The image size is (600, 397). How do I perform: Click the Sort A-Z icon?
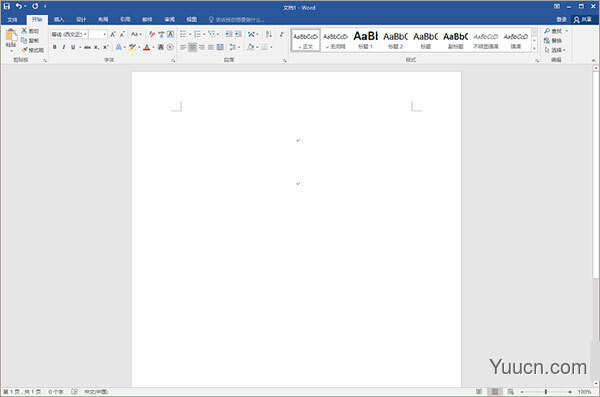click(269, 34)
